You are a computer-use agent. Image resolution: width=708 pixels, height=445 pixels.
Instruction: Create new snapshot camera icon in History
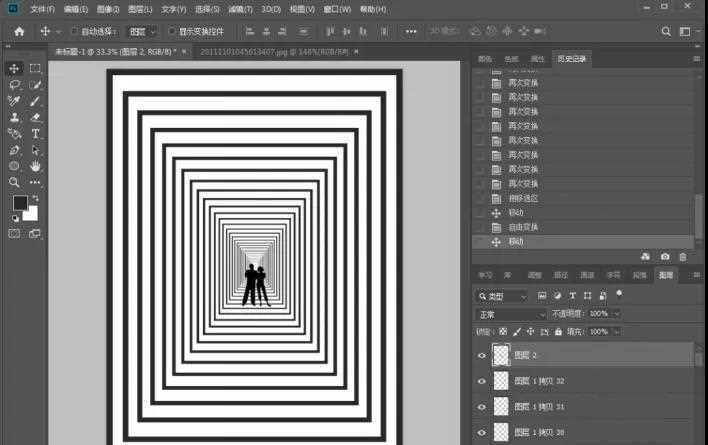(665, 257)
